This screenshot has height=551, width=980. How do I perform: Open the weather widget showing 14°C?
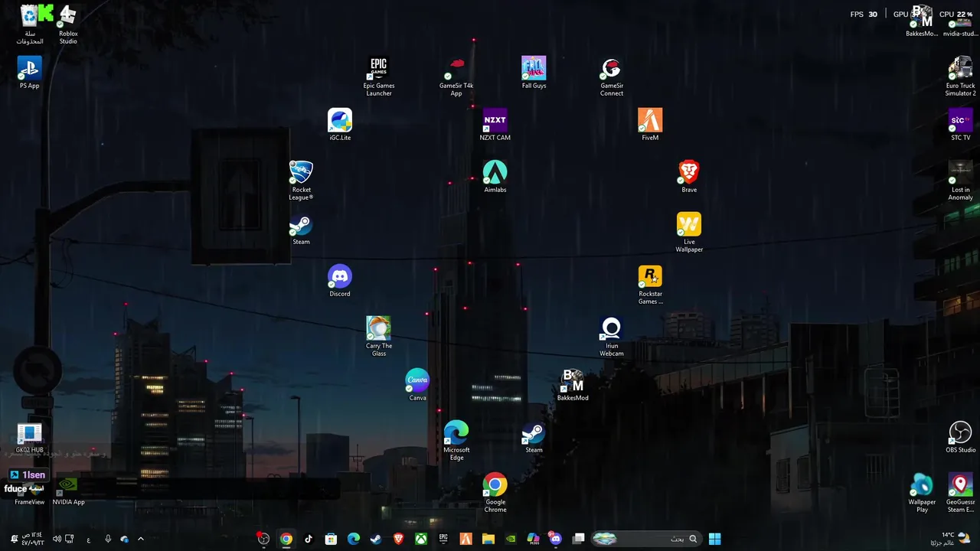click(950, 539)
